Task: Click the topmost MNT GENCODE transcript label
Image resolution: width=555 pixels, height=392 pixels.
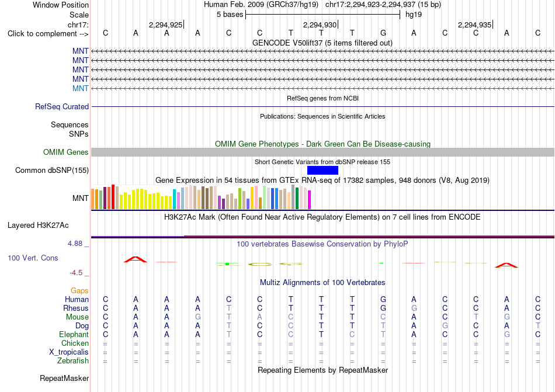Action: point(81,51)
